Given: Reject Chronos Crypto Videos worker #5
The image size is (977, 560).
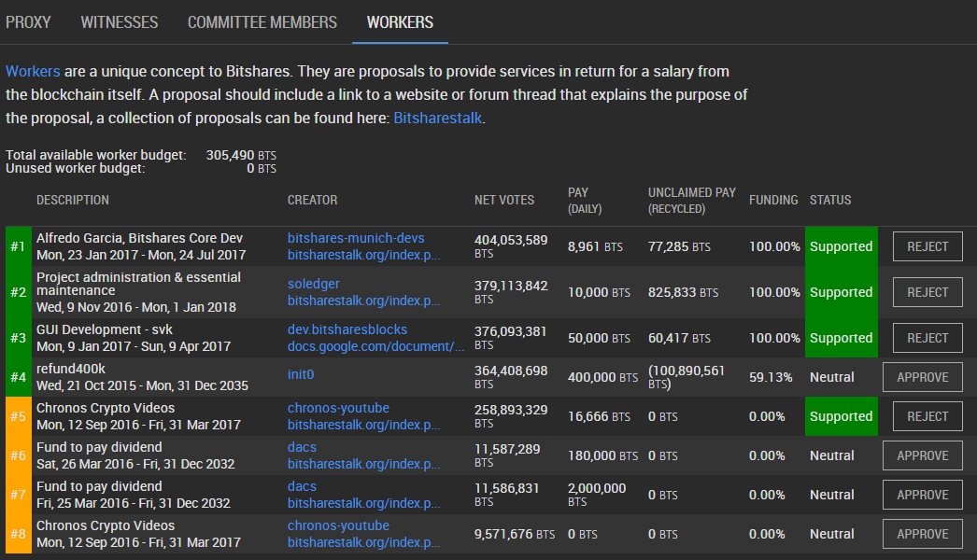Looking at the screenshot, I should click(927, 416).
